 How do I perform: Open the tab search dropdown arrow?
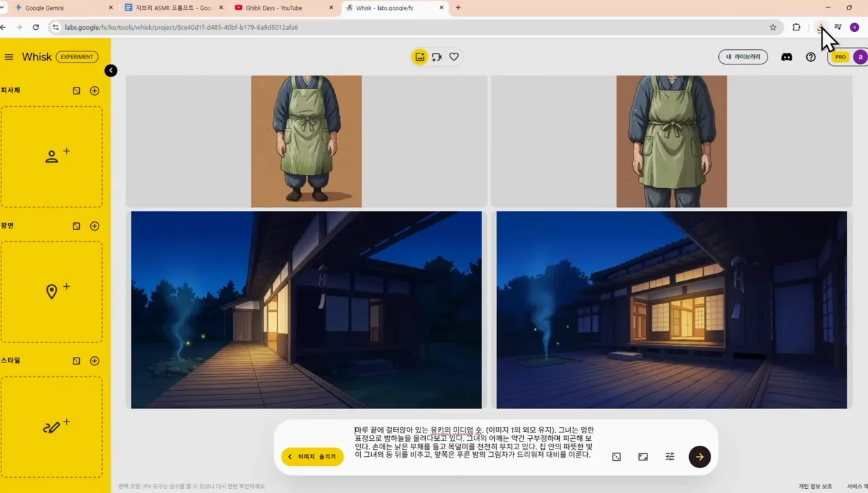click(x=3, y=8)
